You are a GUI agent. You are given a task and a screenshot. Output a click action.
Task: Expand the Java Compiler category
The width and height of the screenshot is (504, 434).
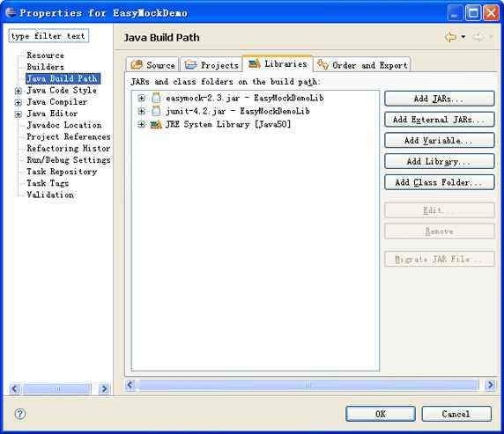click(x=19, y=102)
